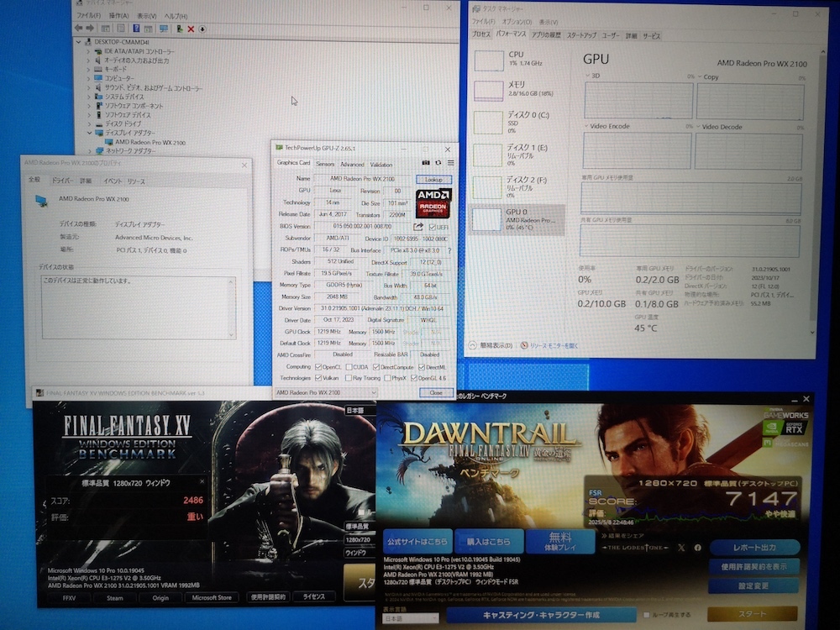
Task: Select GPU 0 in the Task Manager sidebar
Action: click(x=517, y=219)
